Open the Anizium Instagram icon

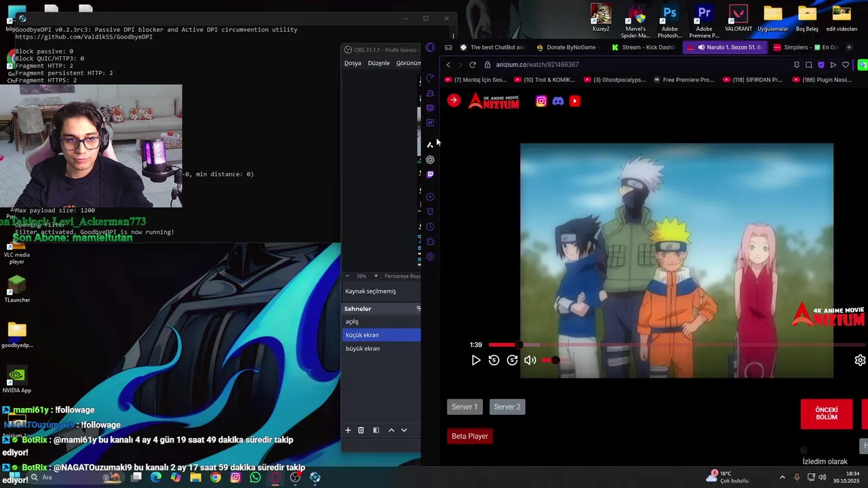[541, 101]
